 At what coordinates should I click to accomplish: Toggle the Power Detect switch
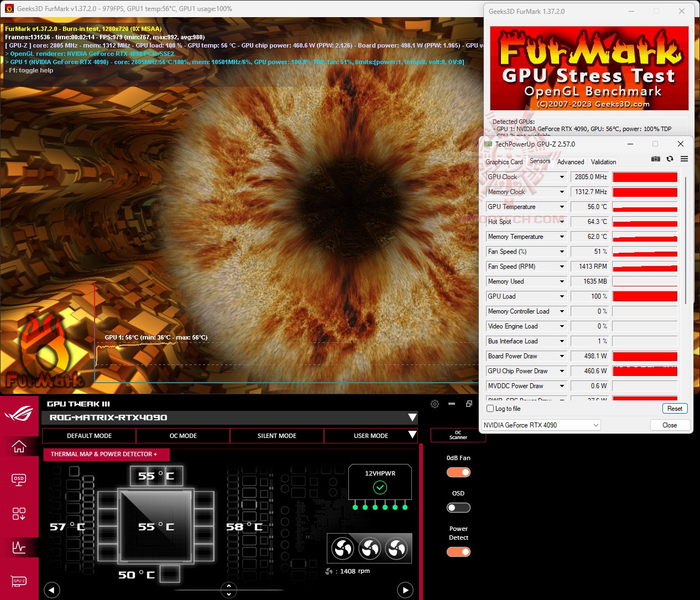(x=458, y=552)
